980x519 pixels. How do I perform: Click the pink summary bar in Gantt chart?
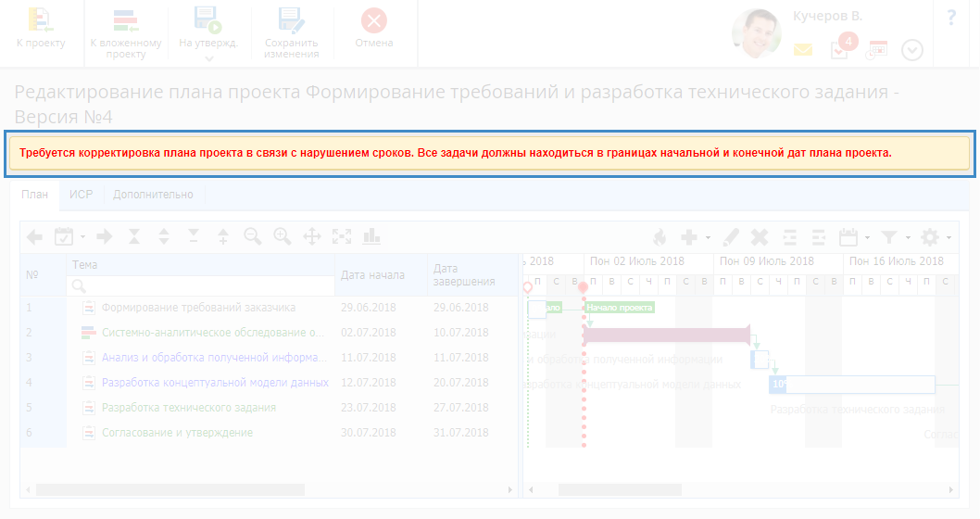[666, 335]
